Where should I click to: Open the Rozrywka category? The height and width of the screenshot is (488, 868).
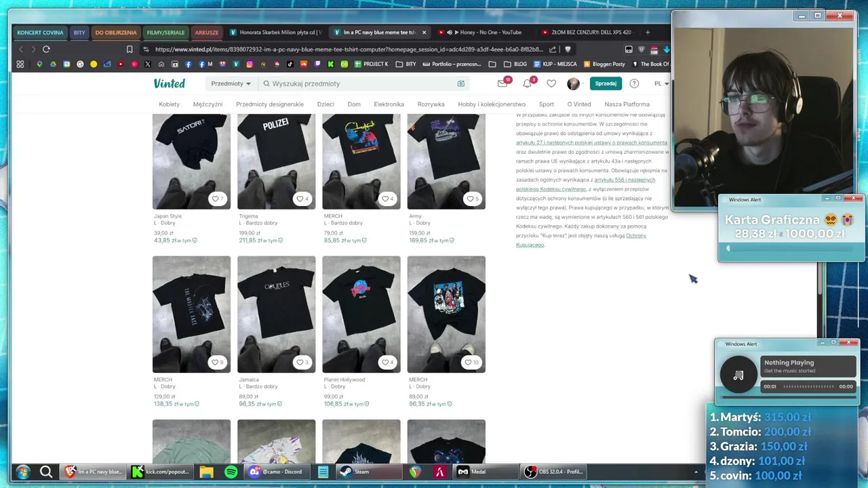coord(431,104)
